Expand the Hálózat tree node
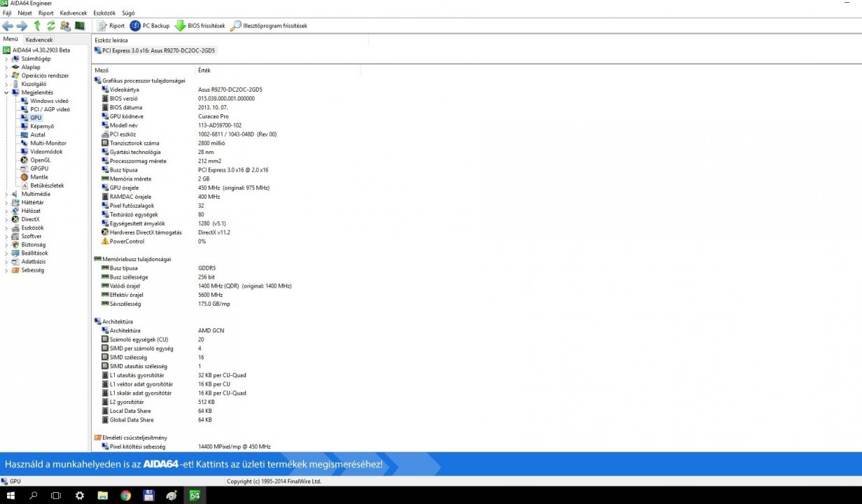 6,211
